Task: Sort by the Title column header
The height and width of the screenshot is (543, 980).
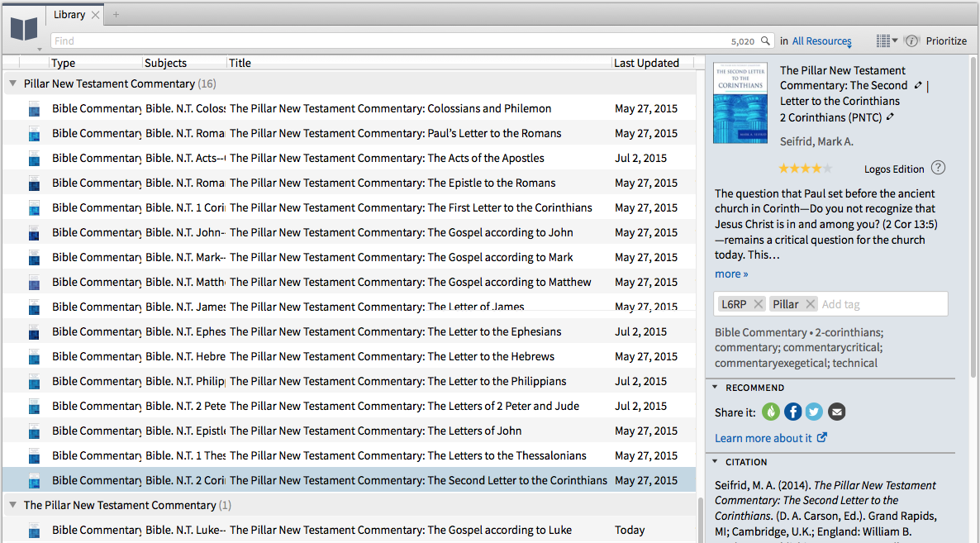Action: [240, 63]
